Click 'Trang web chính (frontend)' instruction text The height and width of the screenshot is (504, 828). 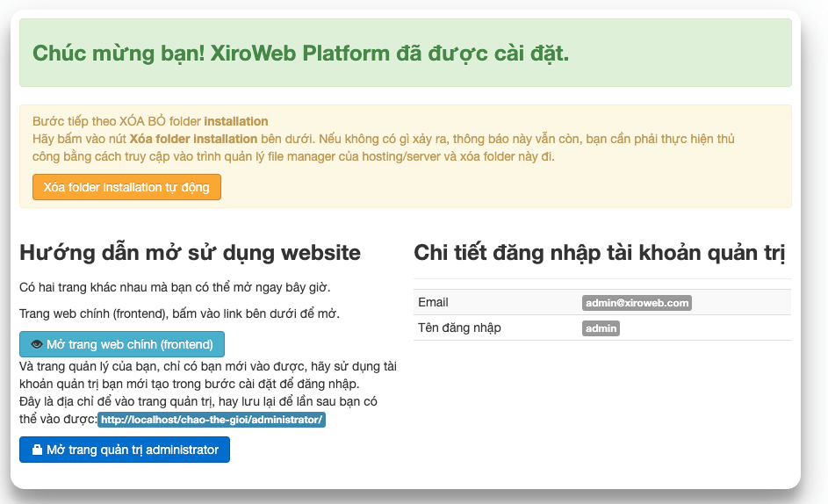pos(179,313)
